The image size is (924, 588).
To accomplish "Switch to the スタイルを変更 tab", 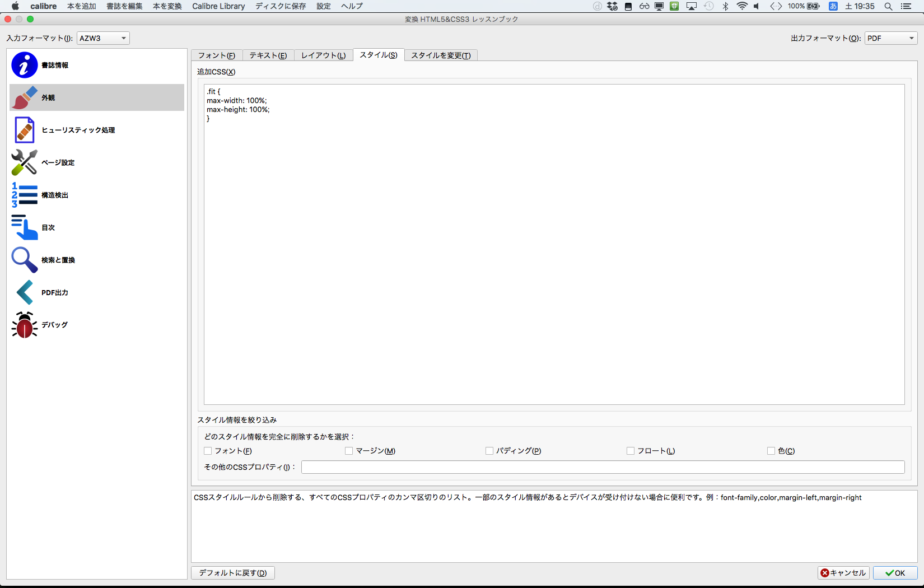I will point(441,55).
